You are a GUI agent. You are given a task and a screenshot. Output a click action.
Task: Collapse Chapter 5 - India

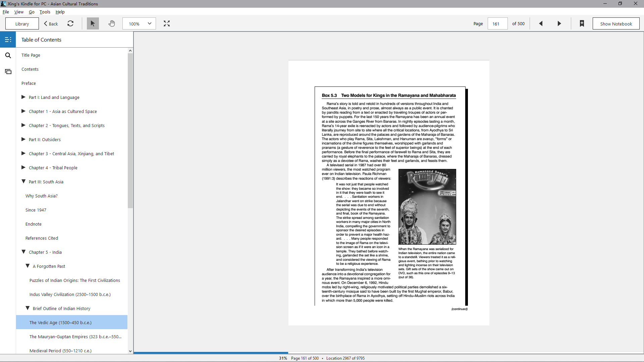coord(23,252)
